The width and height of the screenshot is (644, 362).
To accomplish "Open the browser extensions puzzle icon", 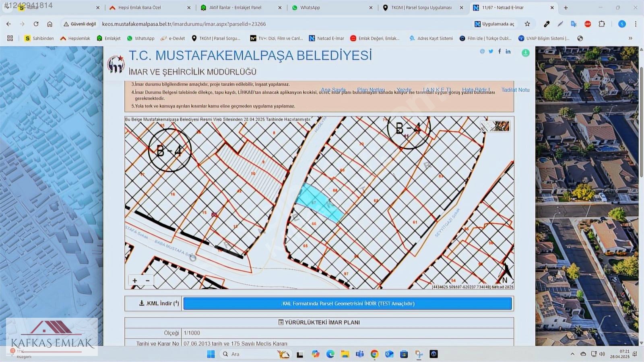I will pyautogui.click(x=602, y=24).
